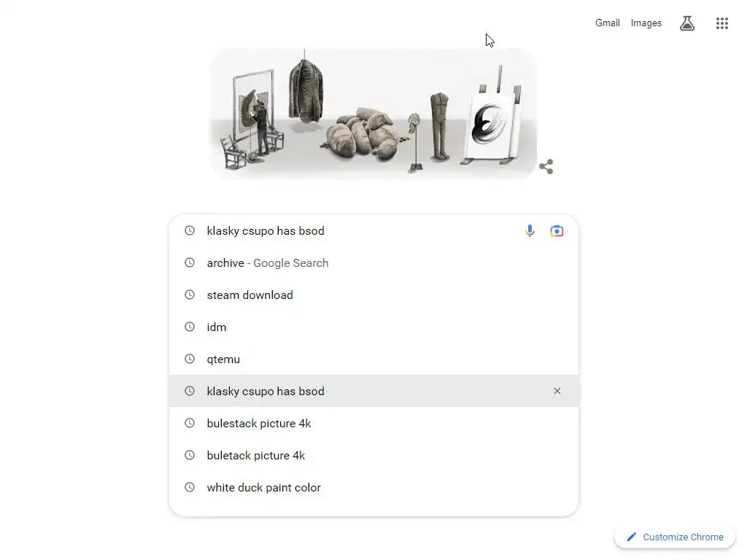Image resolution: width=747 pixels, height=560 pixels.
Task: Open Google Images link
Action: [646, 23]
